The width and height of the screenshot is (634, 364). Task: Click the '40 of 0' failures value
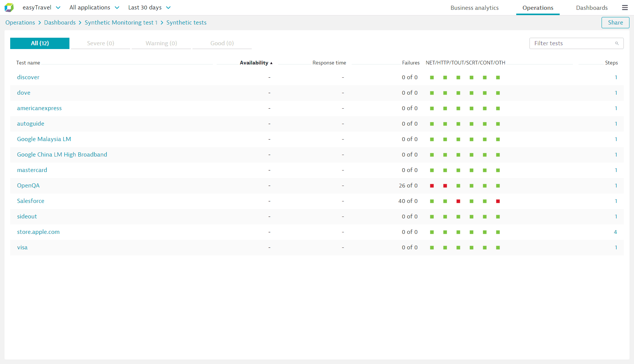click(408, 201)
